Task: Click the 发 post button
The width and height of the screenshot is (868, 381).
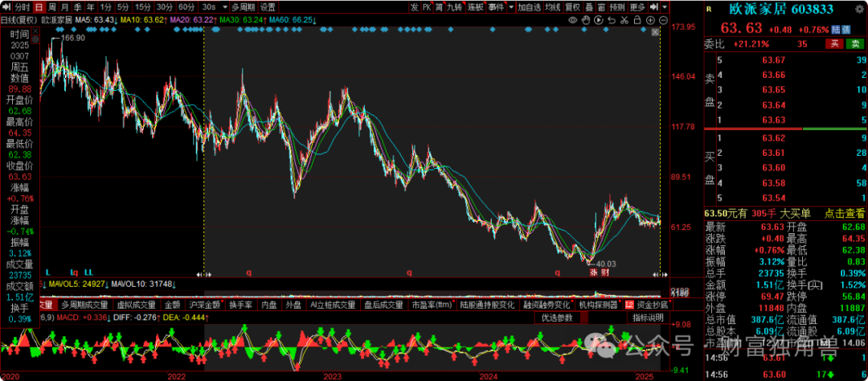Action: coord(415,7)
